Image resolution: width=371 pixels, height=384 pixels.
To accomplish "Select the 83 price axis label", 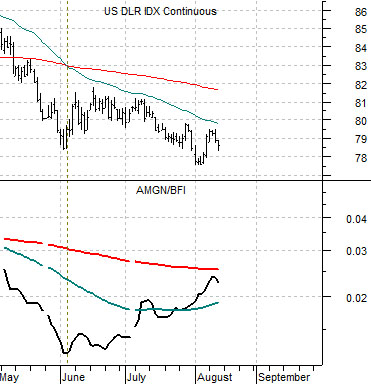I will click(361, 66).
